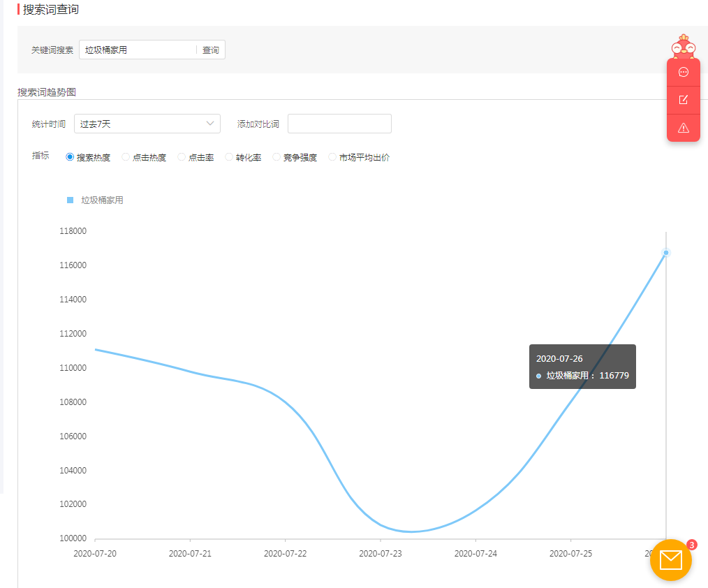Screen dimensions: 708x588
Task: Switch metric to 市场平均出价
Action: tap(332, 157)
